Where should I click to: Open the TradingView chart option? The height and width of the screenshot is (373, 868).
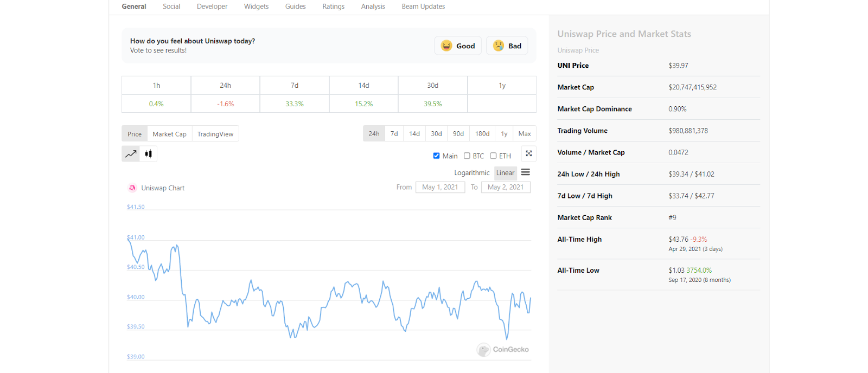coord(215,134)
